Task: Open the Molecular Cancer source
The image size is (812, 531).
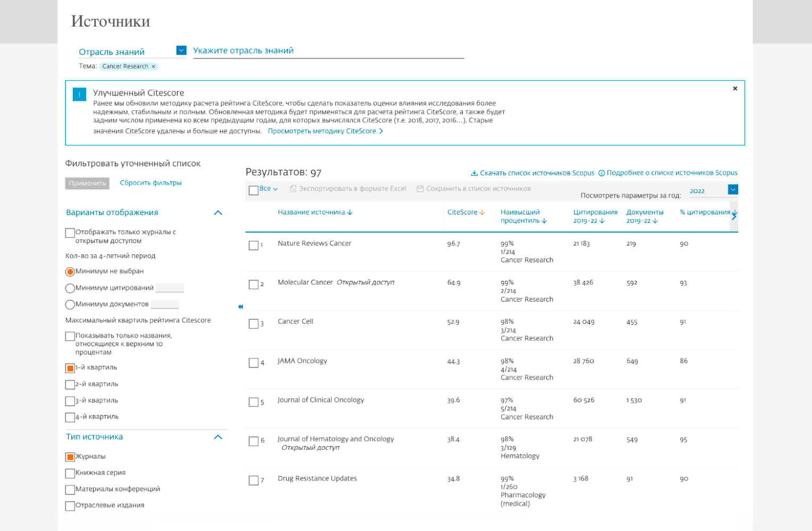Action: pos(305,282)
